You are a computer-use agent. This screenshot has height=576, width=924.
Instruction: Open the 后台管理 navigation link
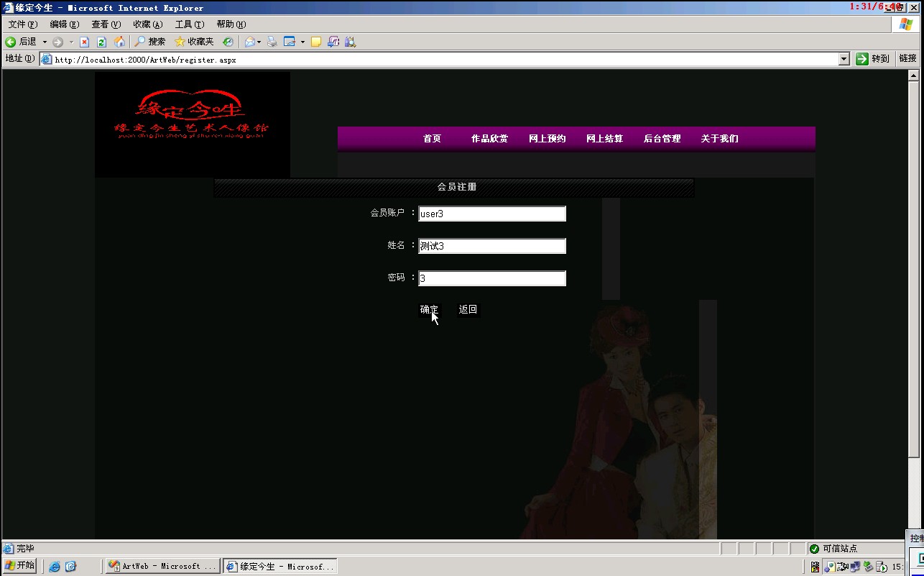click(662, 139)
